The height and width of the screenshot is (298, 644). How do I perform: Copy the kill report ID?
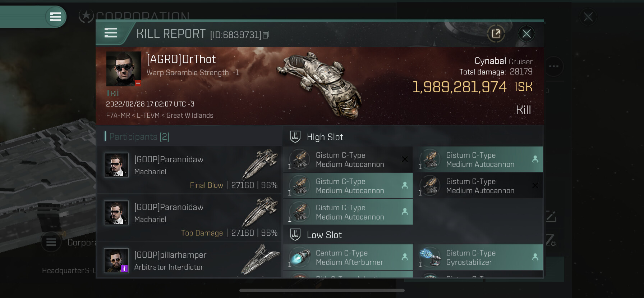point(266,35)
